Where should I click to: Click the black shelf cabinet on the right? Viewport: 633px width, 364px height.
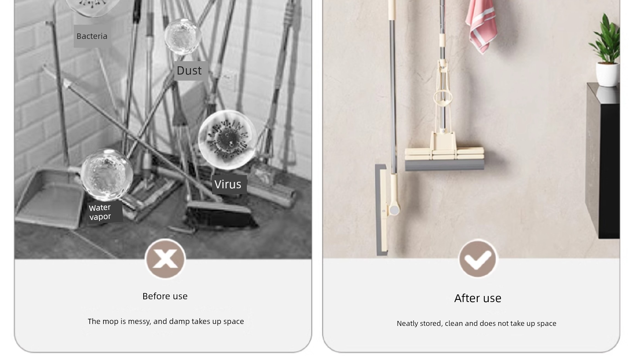click(x=603, y=160)
